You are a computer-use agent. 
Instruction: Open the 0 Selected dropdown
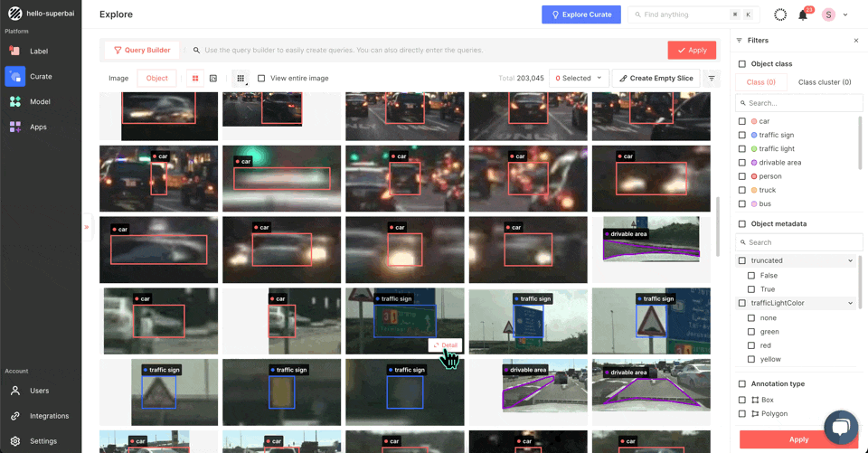(579, 78)
